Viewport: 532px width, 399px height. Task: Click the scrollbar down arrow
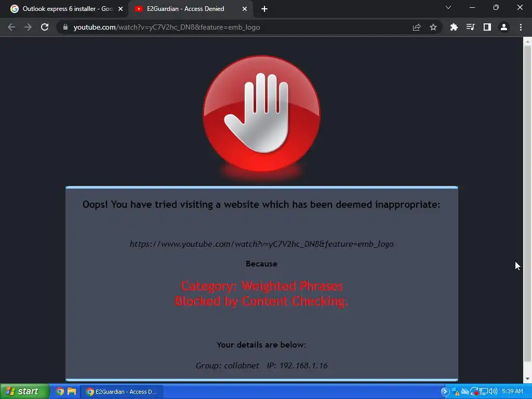pos(527,379)
